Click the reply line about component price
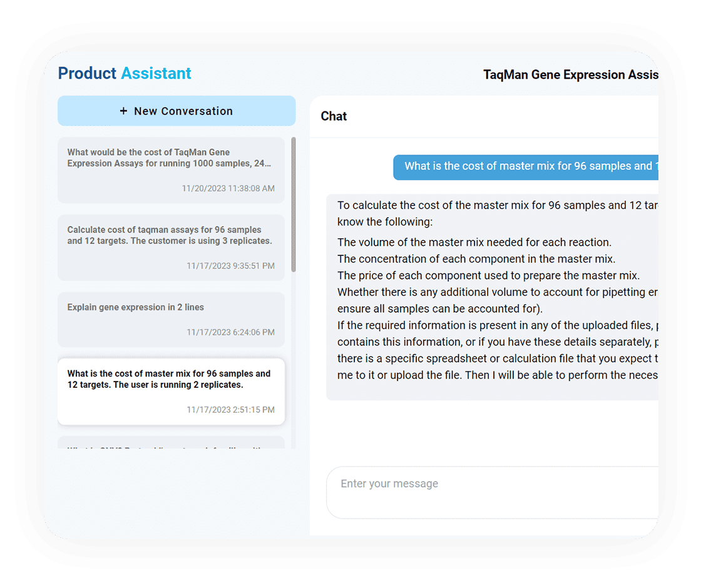The image size is (701, 588). click(488, 275)
